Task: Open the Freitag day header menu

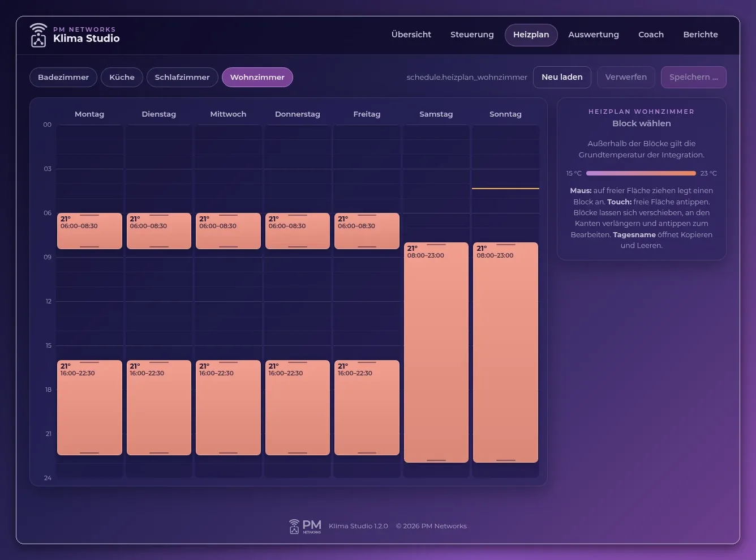Action: click(x=367, y=114)
